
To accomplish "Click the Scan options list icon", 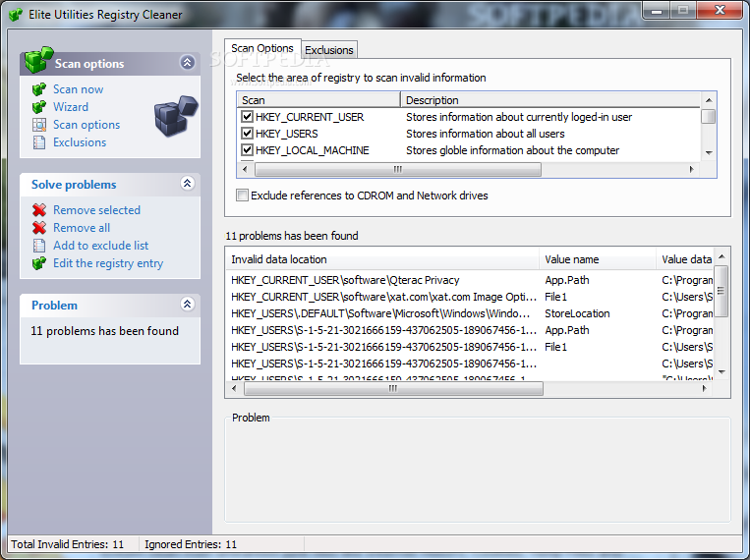I will pos(39,125).
